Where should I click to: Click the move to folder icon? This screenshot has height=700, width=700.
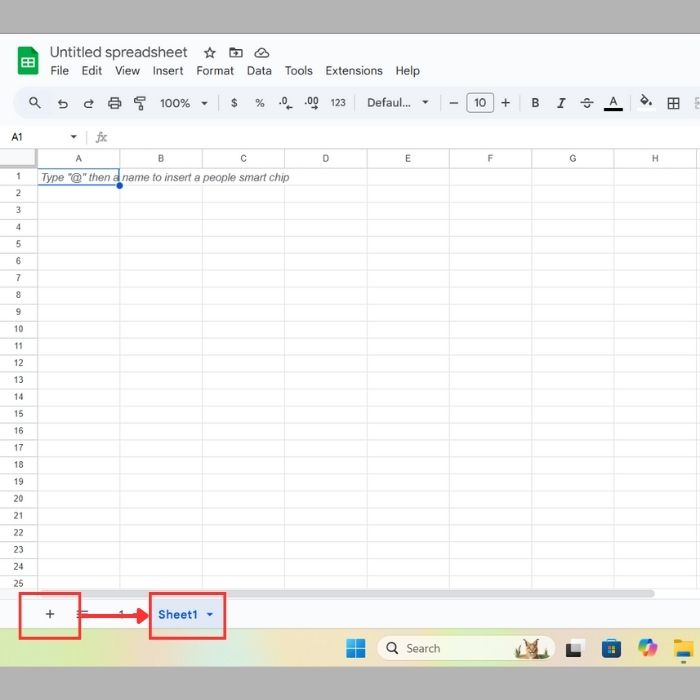pyautogui.click(x=236, y=53)
